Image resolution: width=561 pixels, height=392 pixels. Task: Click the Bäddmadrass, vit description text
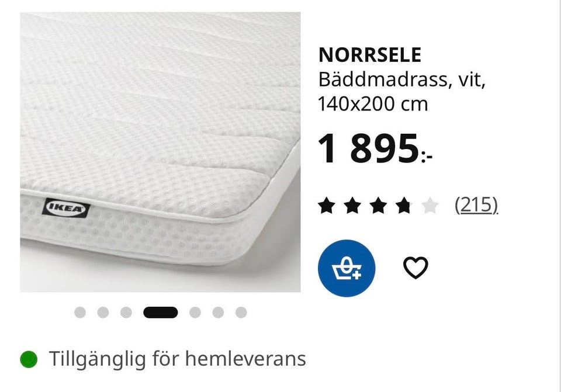pos(402,79)
